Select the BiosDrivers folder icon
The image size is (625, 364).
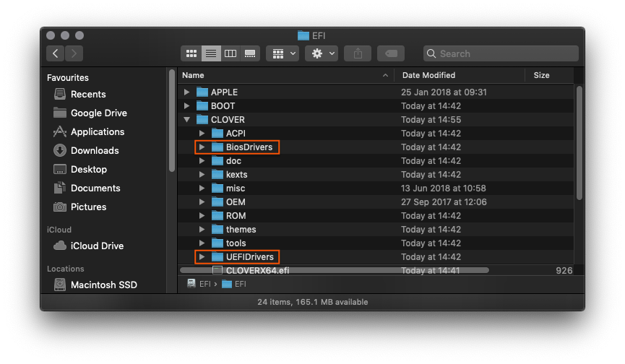217,147
